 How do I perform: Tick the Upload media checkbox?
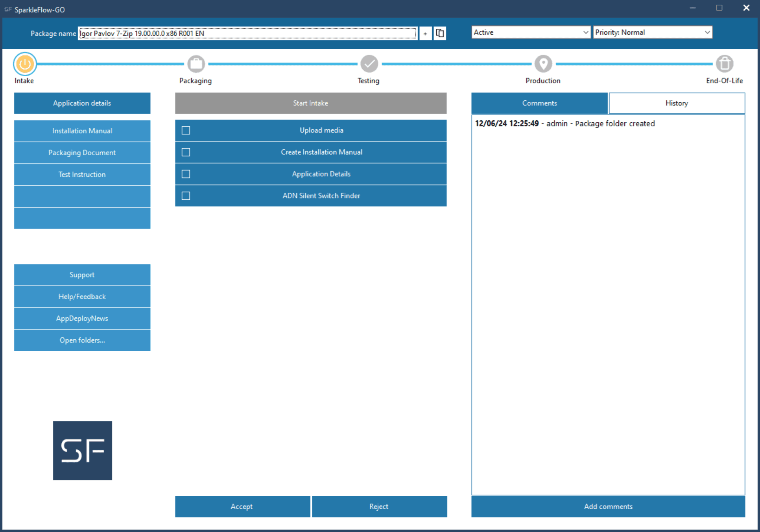(186, 131)
